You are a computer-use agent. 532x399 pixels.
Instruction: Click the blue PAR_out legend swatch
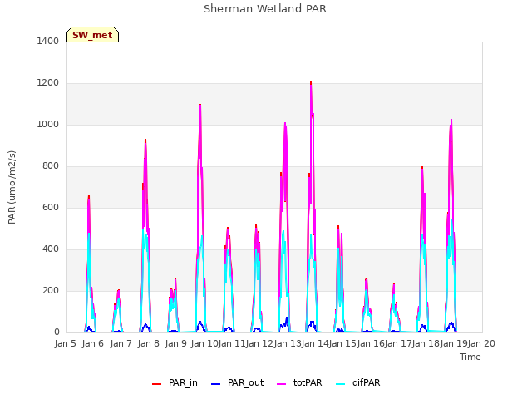point(215,384)
